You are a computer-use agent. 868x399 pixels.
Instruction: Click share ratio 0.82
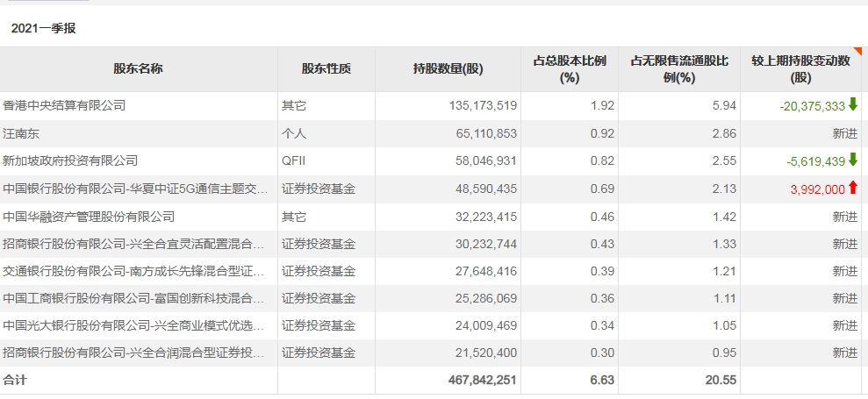pos(603,161)
